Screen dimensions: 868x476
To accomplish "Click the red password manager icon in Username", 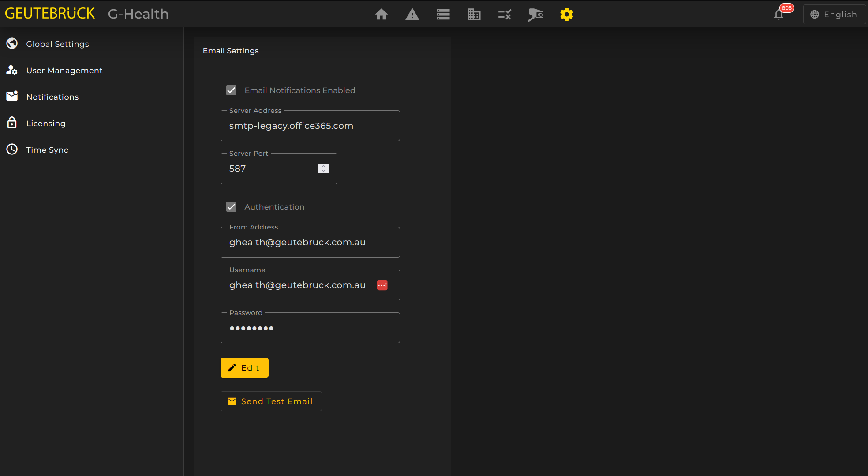I will coord(382,285).
